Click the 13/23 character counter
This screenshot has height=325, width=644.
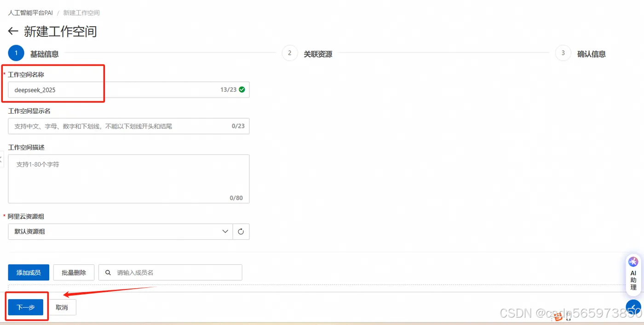228,90
